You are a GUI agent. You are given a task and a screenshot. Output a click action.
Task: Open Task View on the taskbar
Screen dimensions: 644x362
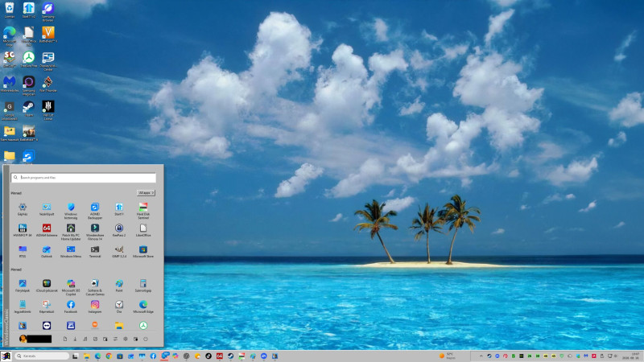[75, 356]
